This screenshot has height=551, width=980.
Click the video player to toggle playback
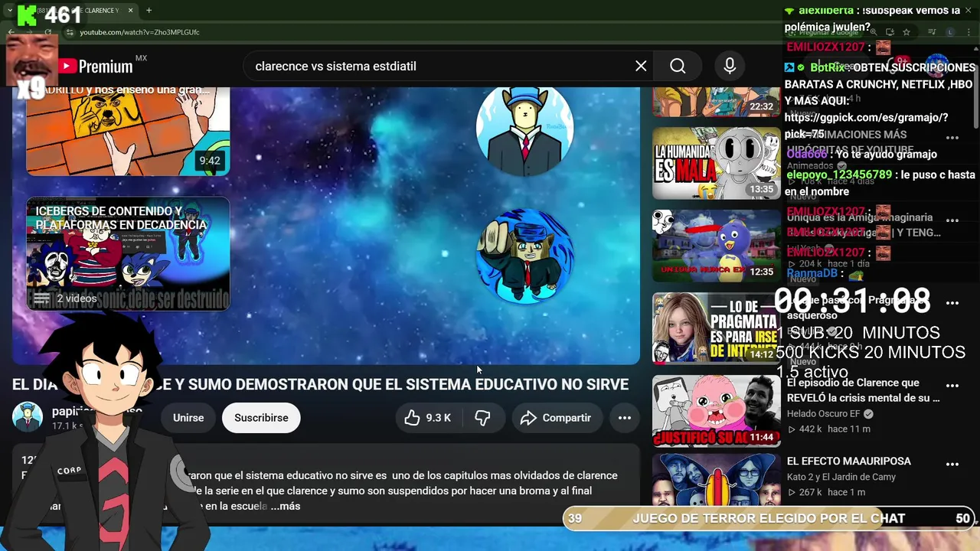pos(325,226)
